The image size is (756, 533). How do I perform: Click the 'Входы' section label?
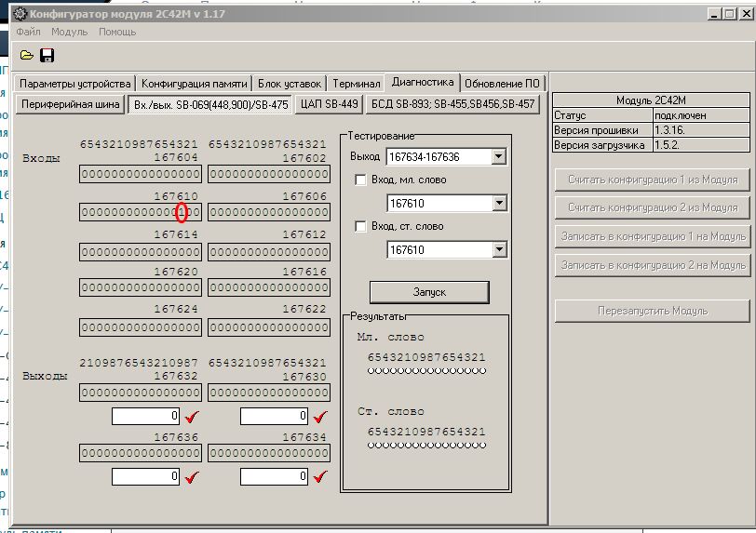[x=41, y=158]
